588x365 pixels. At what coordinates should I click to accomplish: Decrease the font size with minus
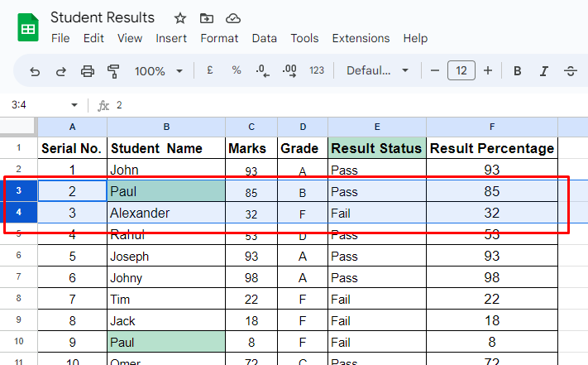coord(435,70)
